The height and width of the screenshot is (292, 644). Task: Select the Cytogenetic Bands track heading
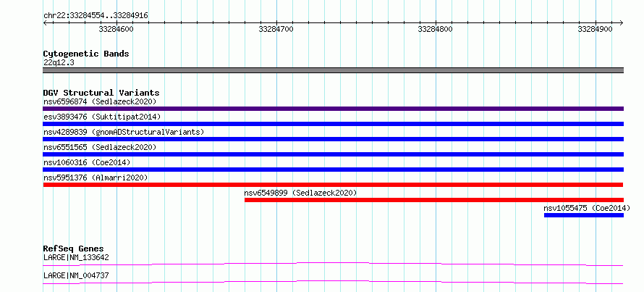86,54
